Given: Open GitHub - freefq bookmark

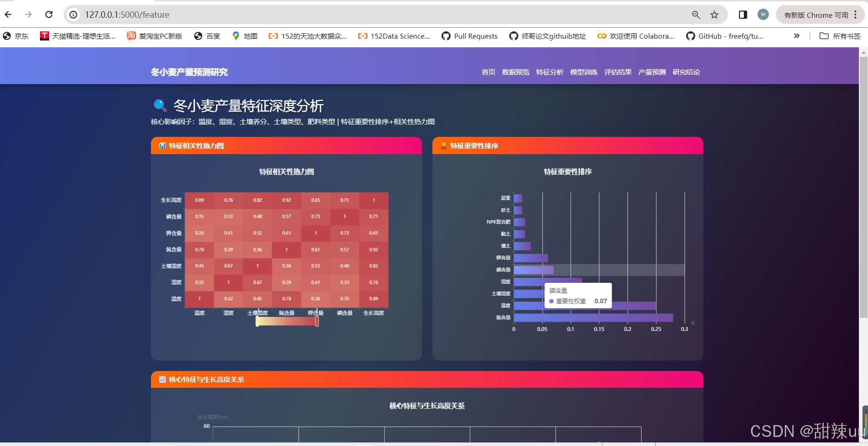Looking at the screenshot, I should click(x=725, y=36).
